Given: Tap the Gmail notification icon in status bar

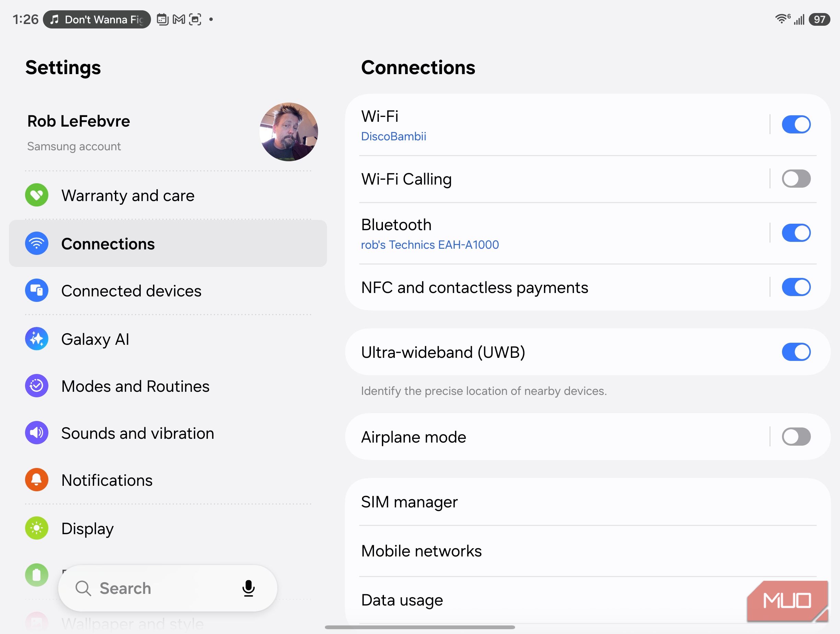Looking at the screenshot, I should pos(178,19).
